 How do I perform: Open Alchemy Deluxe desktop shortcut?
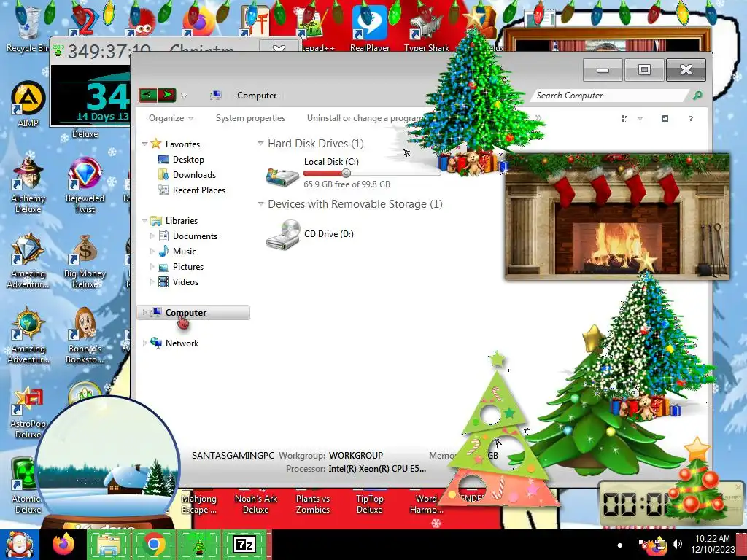28,184
